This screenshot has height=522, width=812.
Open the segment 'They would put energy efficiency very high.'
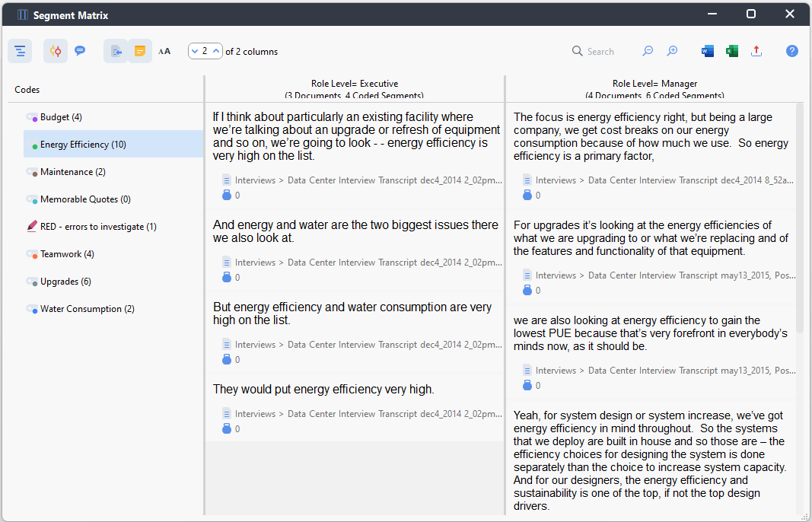point(323,389)
